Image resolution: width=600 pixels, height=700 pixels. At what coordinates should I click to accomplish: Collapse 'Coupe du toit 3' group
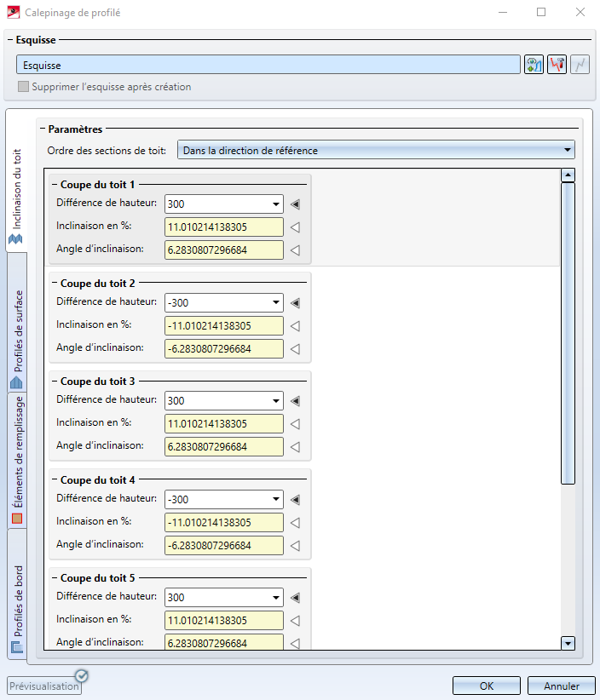coord(55,382)
